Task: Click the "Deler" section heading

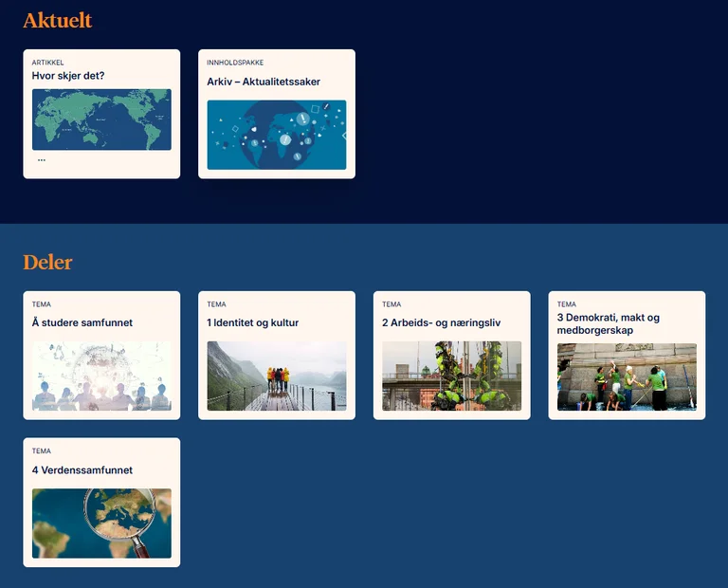Action: 47,262
